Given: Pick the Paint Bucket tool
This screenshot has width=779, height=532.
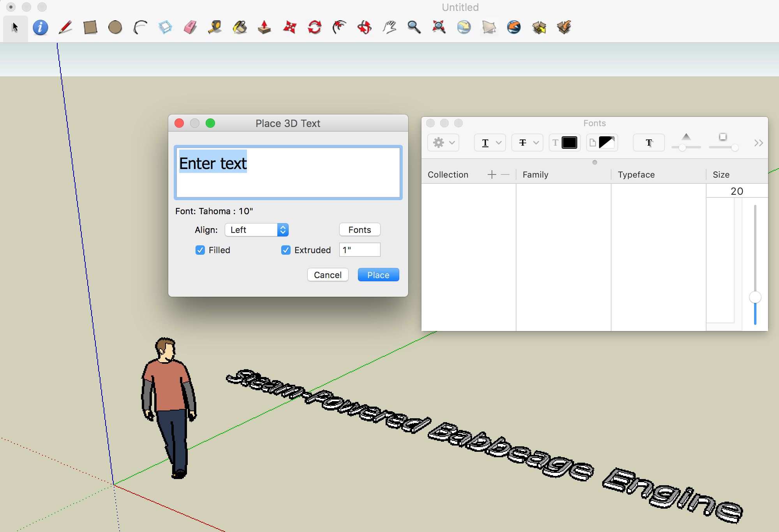Looking at the screenshot, I should tap(240, 27).
